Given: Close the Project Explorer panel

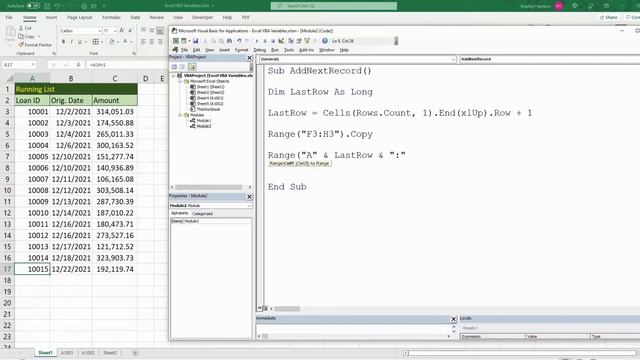Looking at the screenshot, I should pos(249,58).
